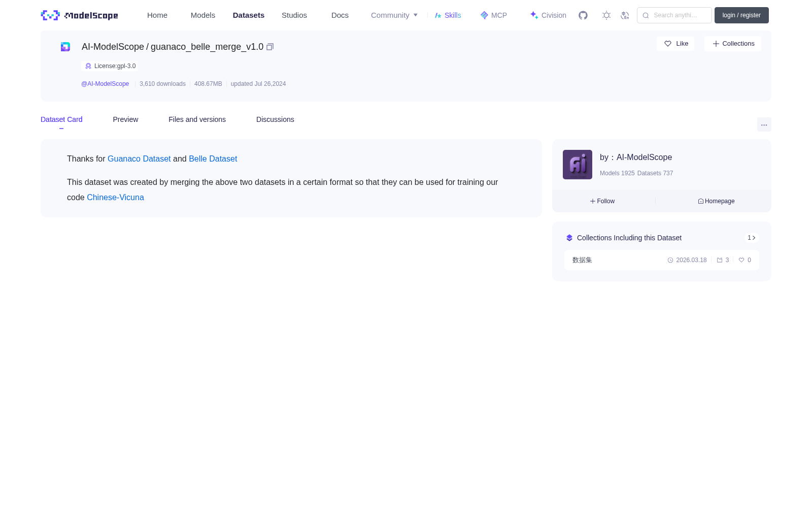The width and height of the screenshot is (812, 508).
Task: Switch to the Files and versions tab
Action: 197,119
